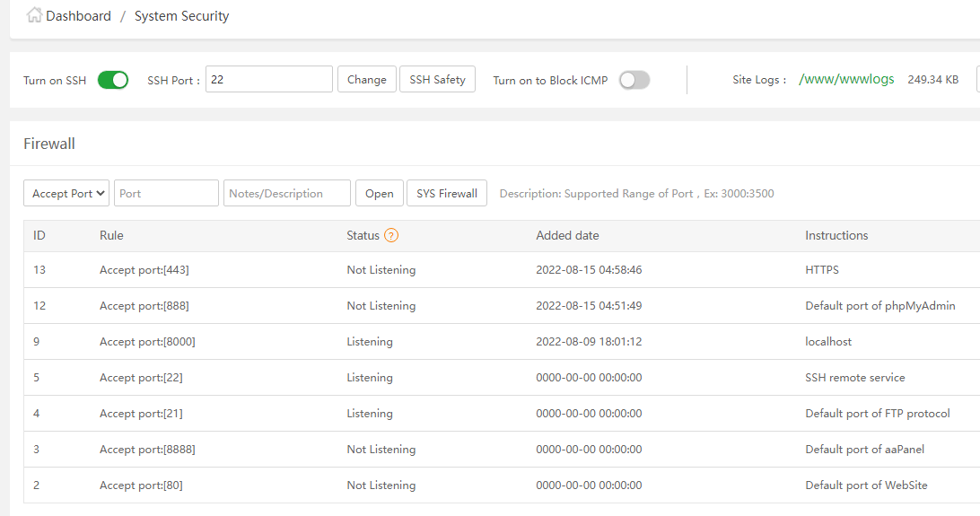The width and height of the screenshot is (980, 516).
Task: Select the Accept port:[8000] rule row
Action: pyautogui.click(x=147, y=341)
